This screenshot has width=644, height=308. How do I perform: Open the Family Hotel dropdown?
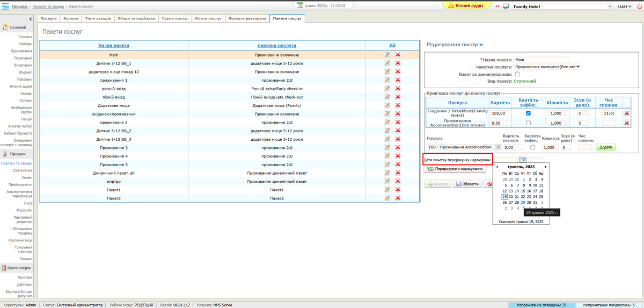[562, 6]
